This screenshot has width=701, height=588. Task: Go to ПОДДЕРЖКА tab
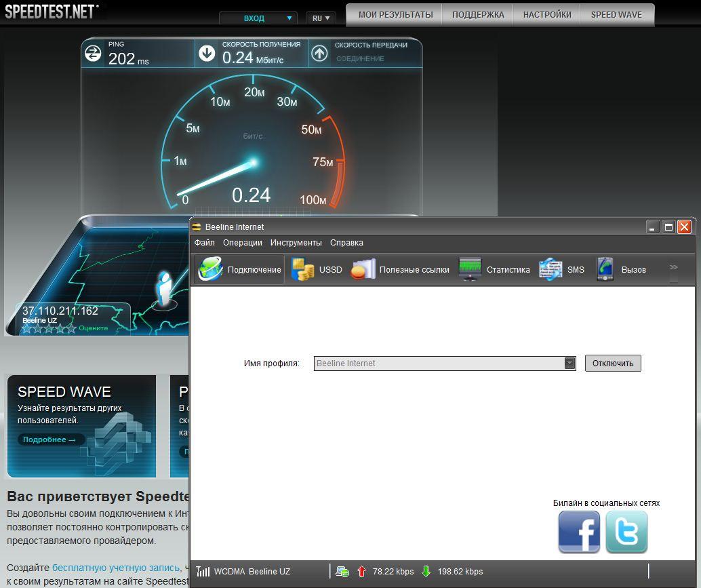click(x=478, y=15)
